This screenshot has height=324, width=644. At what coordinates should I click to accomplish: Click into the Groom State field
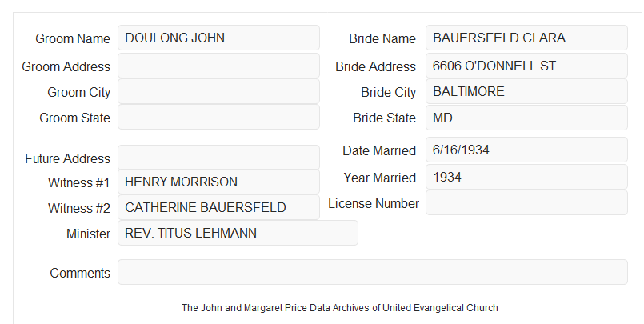218,117
